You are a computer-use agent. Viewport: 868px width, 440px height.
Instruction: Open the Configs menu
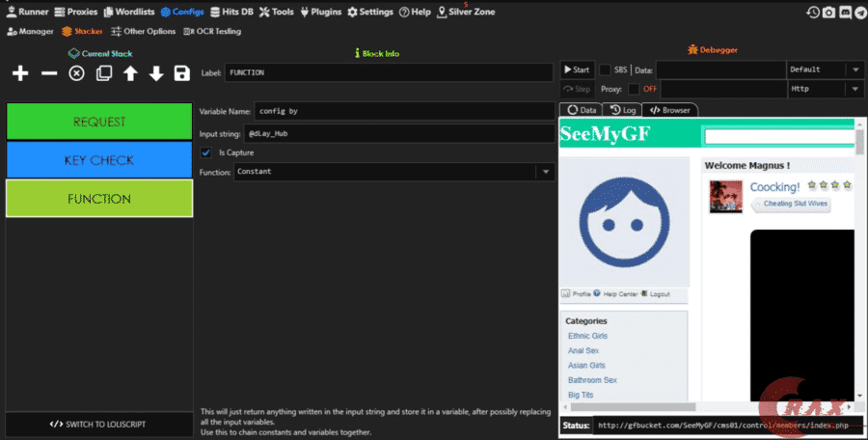coord(182,12)
